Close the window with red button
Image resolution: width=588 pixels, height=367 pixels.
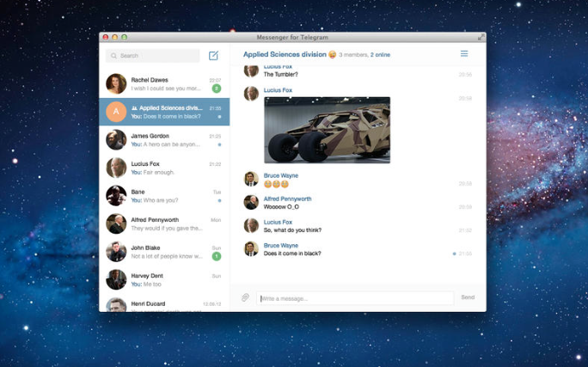(106, 37)
